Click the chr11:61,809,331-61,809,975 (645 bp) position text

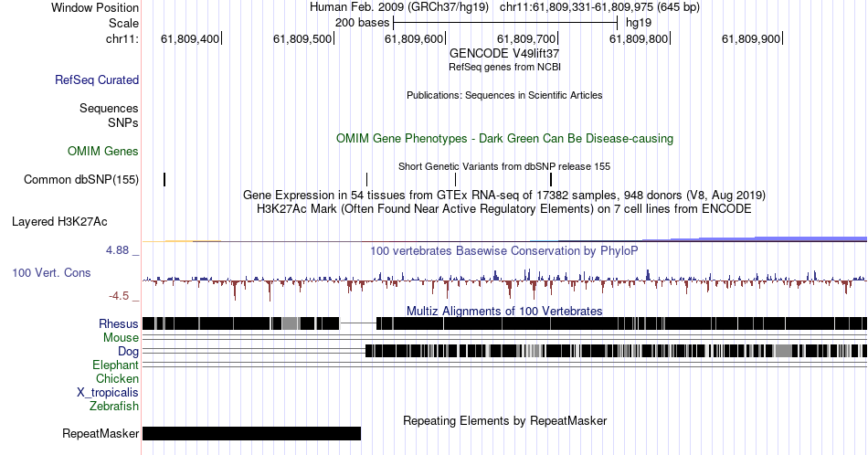599,7
